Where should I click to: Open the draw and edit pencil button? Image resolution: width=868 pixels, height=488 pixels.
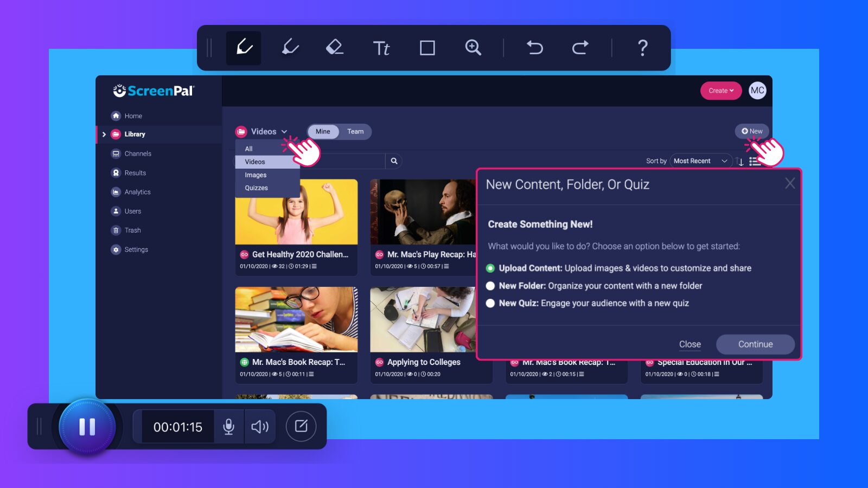[x=301, y=426]
